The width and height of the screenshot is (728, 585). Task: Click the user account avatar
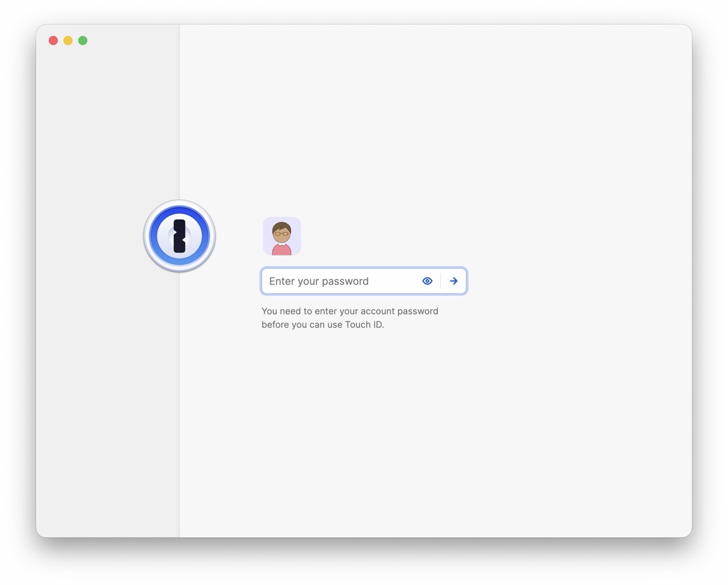(x=282, y=236)
